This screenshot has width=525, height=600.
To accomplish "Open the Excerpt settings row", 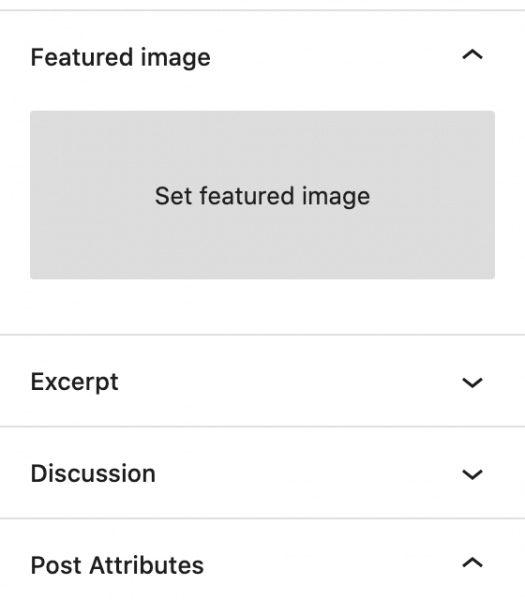I will click(x=262, y=382).
